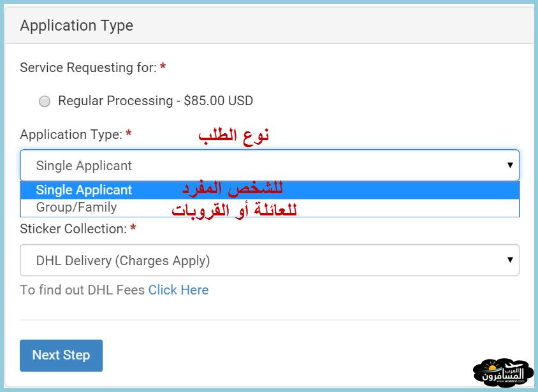Click the Next Step button
Screen dimensions: 538x392
tap(61, 355)
